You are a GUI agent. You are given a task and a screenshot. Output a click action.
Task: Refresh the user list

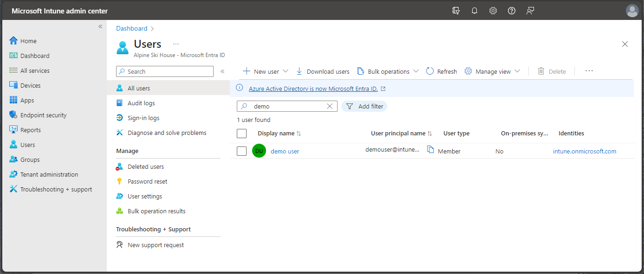point(441,71)
